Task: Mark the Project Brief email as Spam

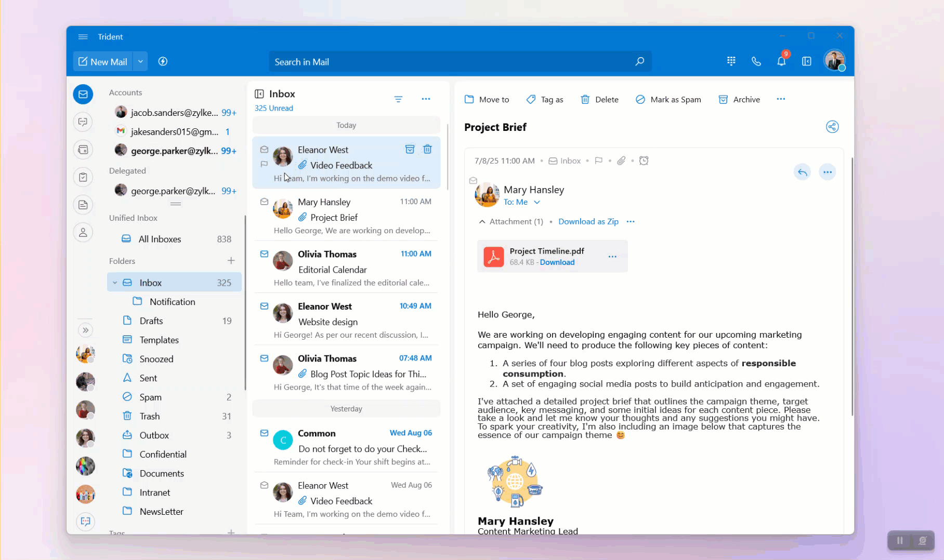Action: tap(668, 99)
